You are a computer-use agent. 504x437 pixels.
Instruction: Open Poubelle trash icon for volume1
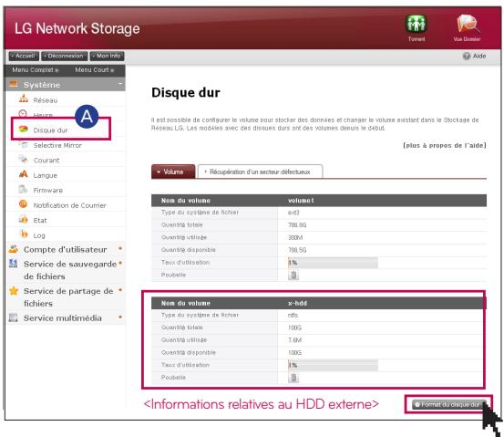tap(293, 276)
